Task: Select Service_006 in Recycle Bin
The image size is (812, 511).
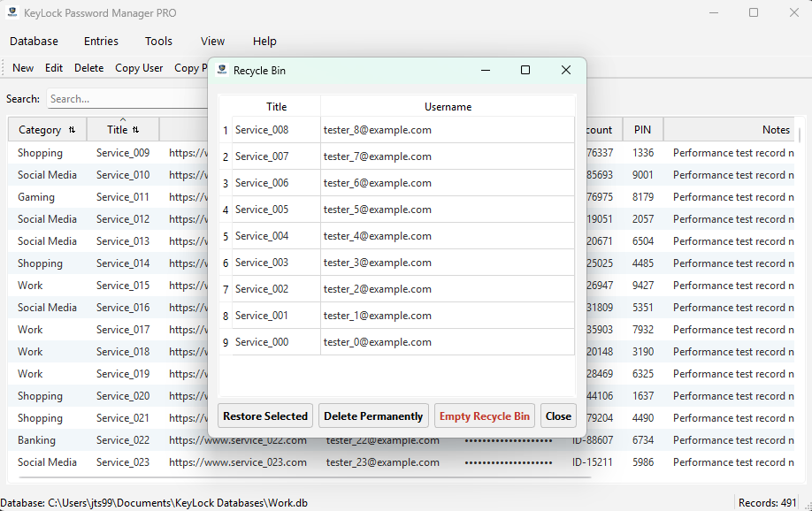Action: tap(276, 183)
